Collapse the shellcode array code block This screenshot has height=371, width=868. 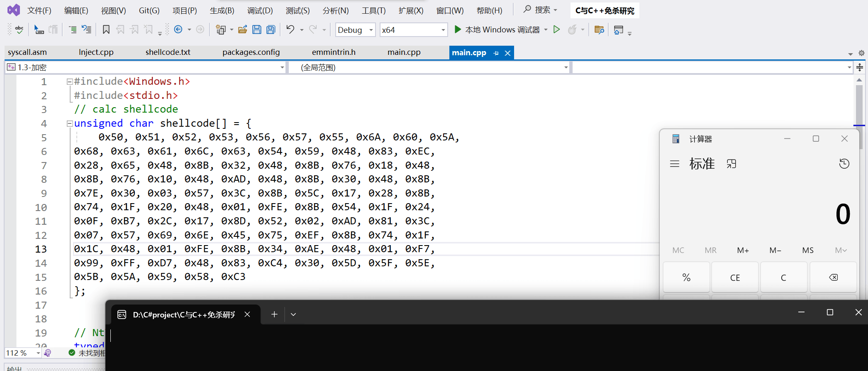pyautogui.click(x=70, y=123)
